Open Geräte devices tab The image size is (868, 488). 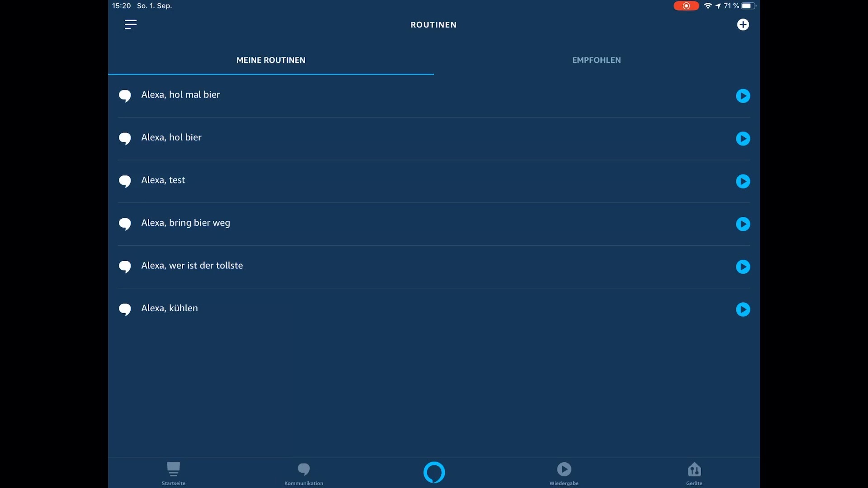point(694,473)
